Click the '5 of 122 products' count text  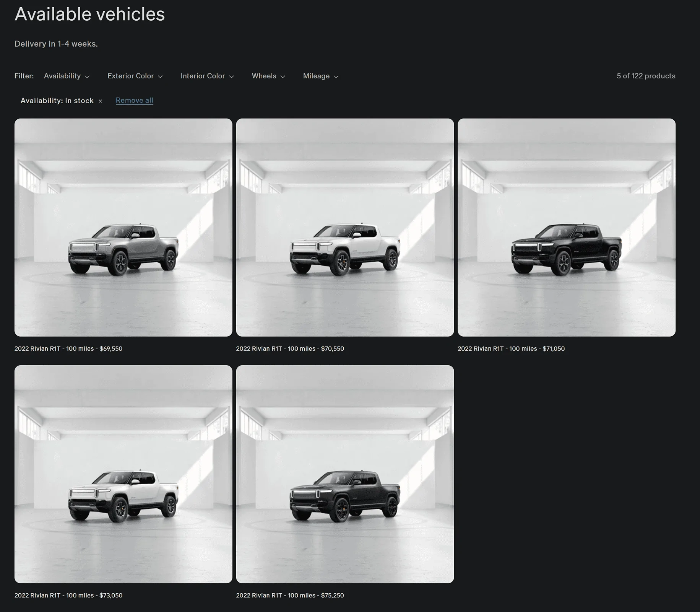click(x=646, y=76)
